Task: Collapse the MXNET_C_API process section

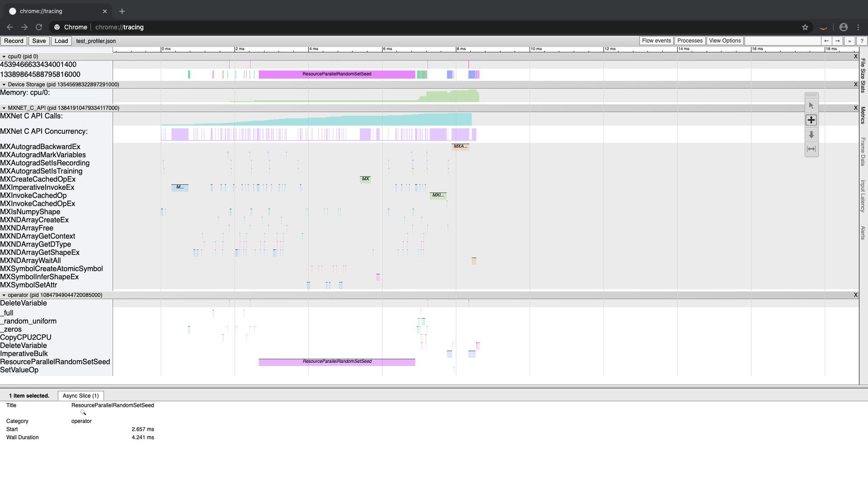Action: pyautogui.click(x=4, y=108)
